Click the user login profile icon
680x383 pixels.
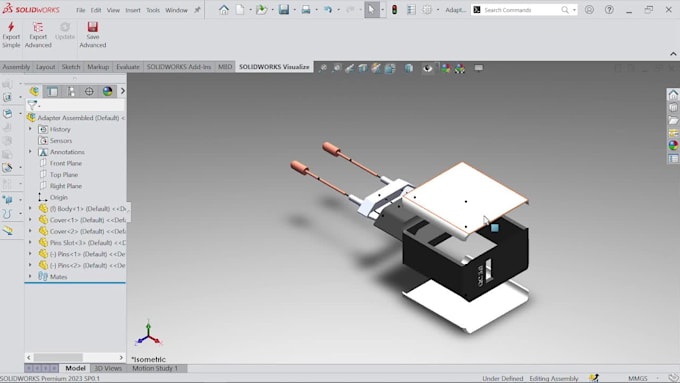click(x=589, y=10)
